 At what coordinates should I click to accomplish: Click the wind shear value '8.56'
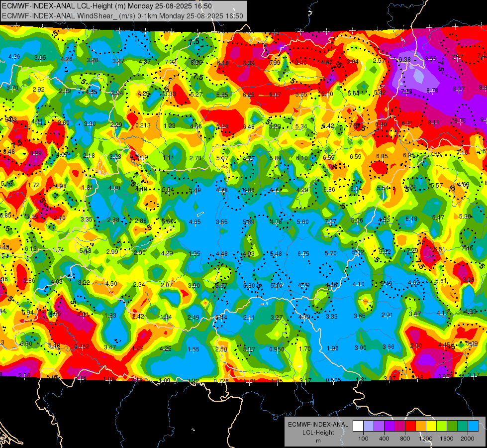[x=431, y=58]
